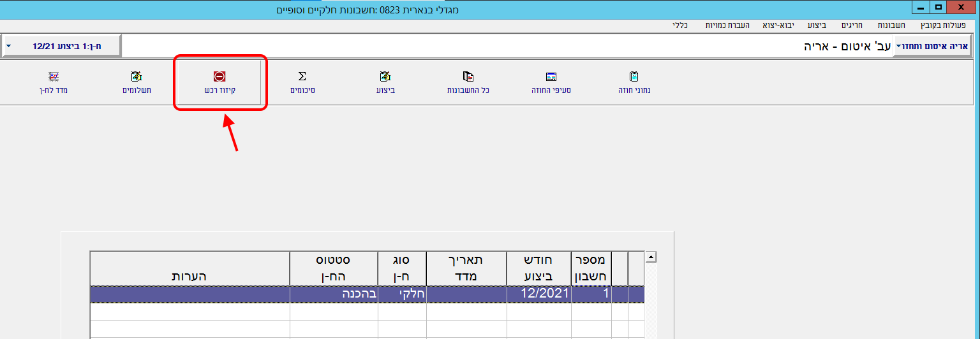The image size is (980, 339).
Task: Open the יבוא-יצוא menu
Action: coord(778,25)
